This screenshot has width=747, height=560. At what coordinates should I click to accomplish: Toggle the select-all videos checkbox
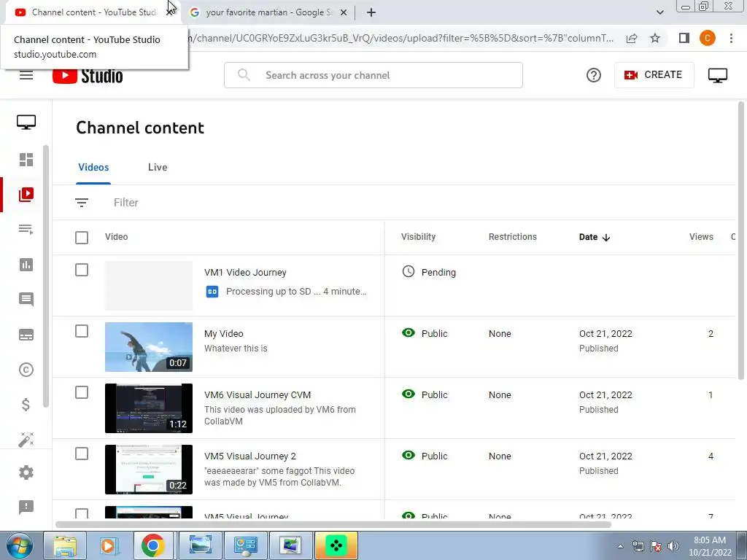tap(82, 237)
